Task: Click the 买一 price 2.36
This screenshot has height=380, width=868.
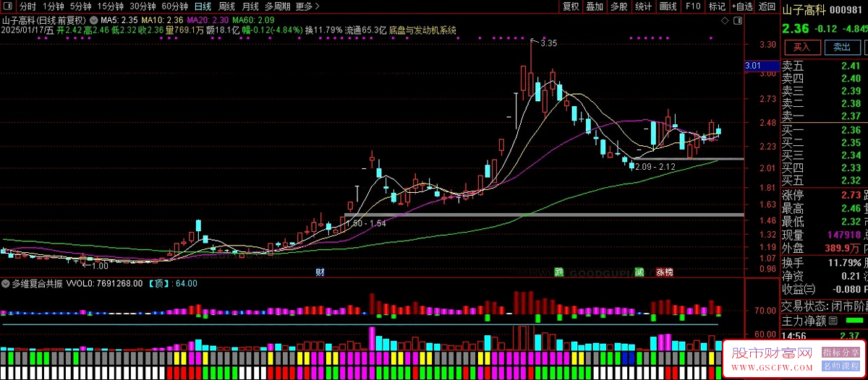Action: pyautogui.click(x=851, y=130)
